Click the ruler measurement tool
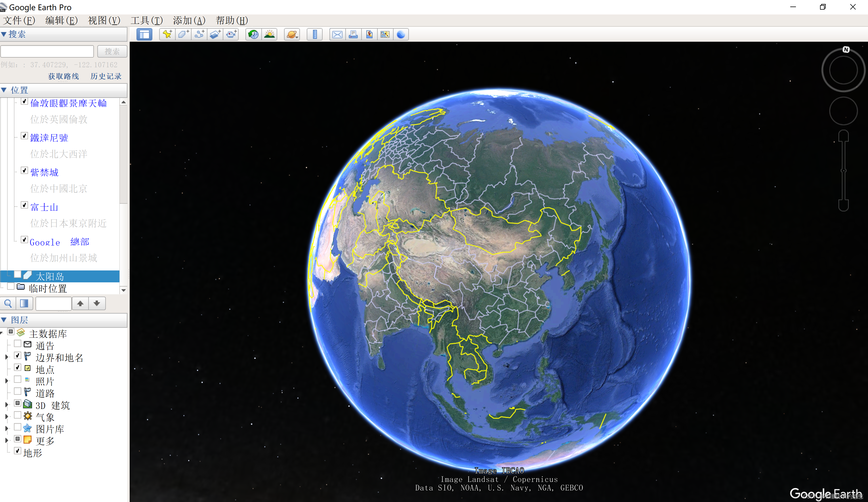The width and height of the screenshot is (868, 502). (314, 34)
